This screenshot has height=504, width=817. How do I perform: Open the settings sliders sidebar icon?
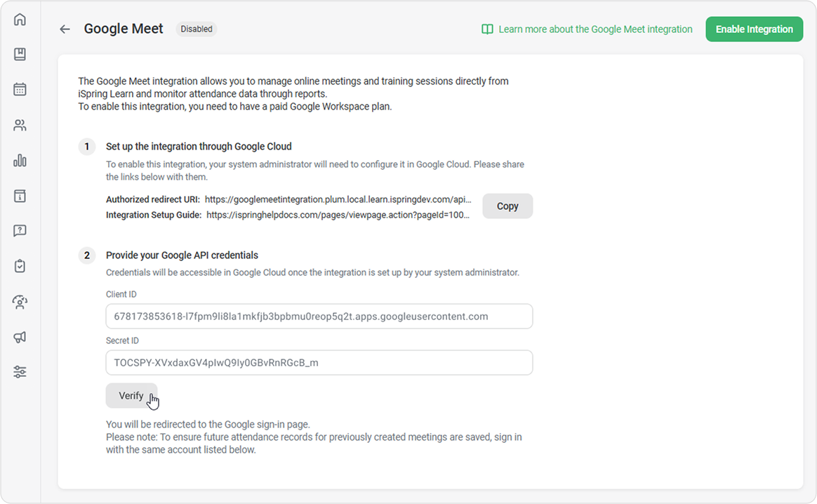click(20, 372)
